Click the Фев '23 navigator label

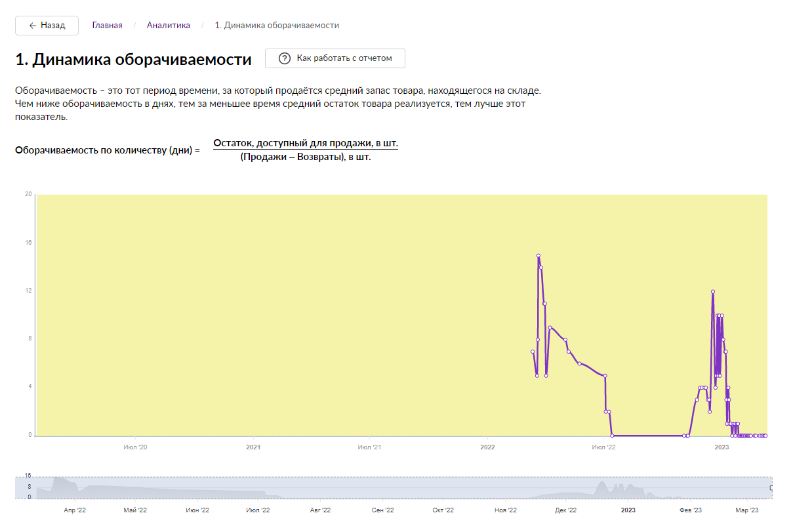pyautogui.click(x=691, y=510)
